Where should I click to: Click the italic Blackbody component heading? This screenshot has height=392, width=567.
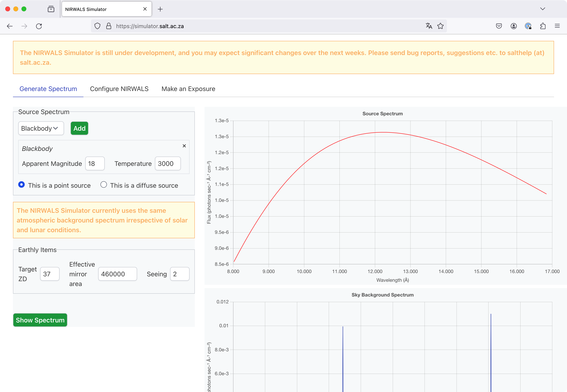(x=37, y=149)
